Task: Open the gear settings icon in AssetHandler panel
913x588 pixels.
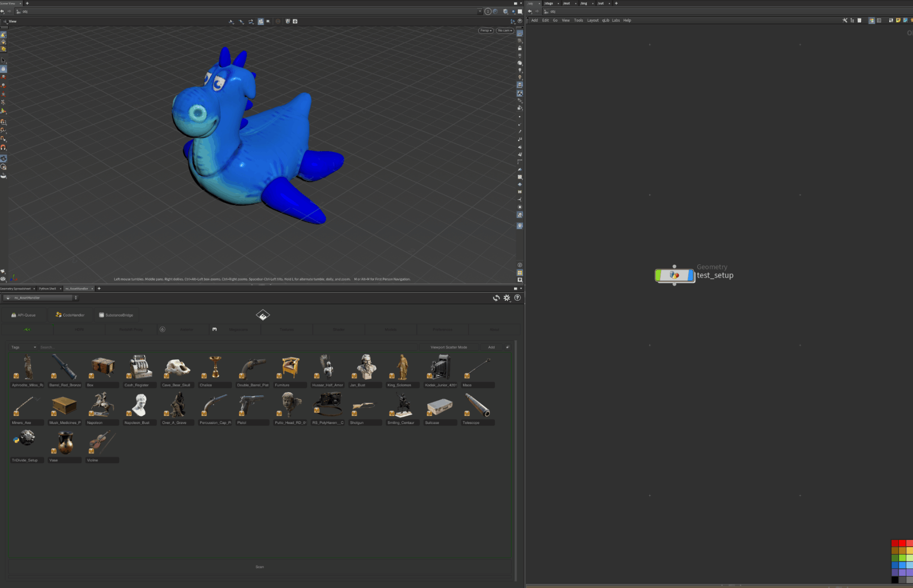Action: point(507,298)
